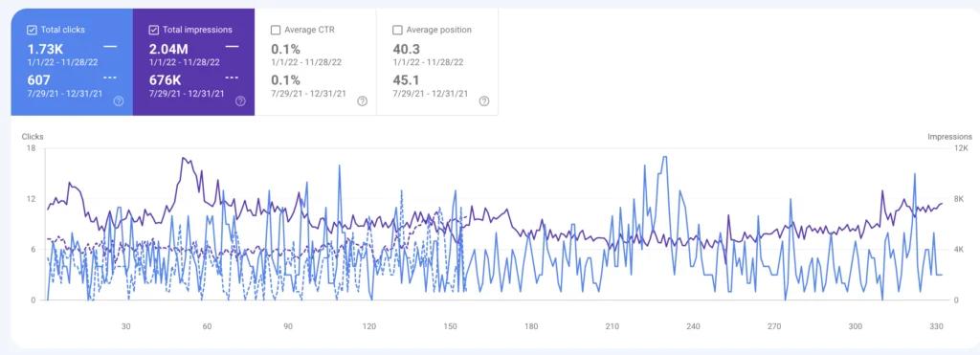Click the solid line legend in Total clicks card
Viewport: 980px width, 355px height.
pos(110,46)
